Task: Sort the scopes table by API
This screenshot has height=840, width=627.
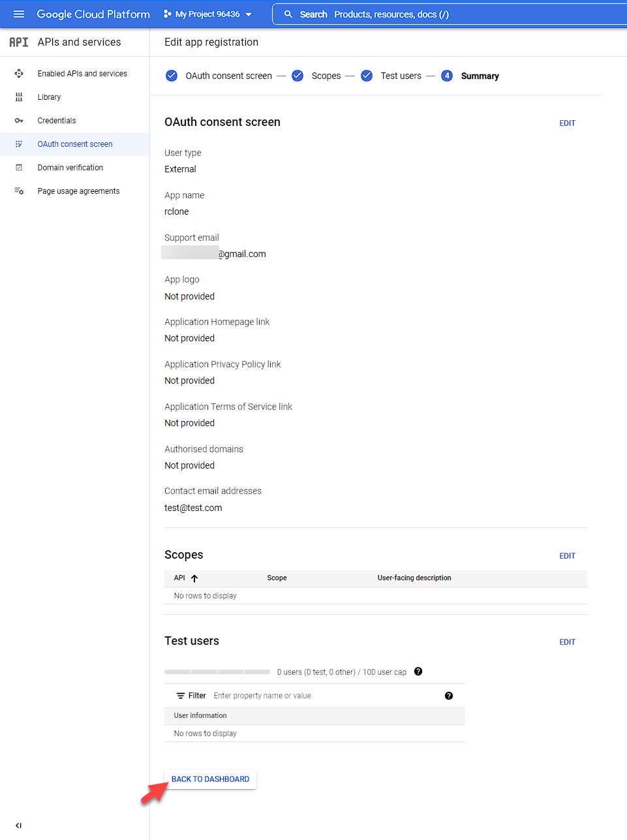Action: click(186, 578)
